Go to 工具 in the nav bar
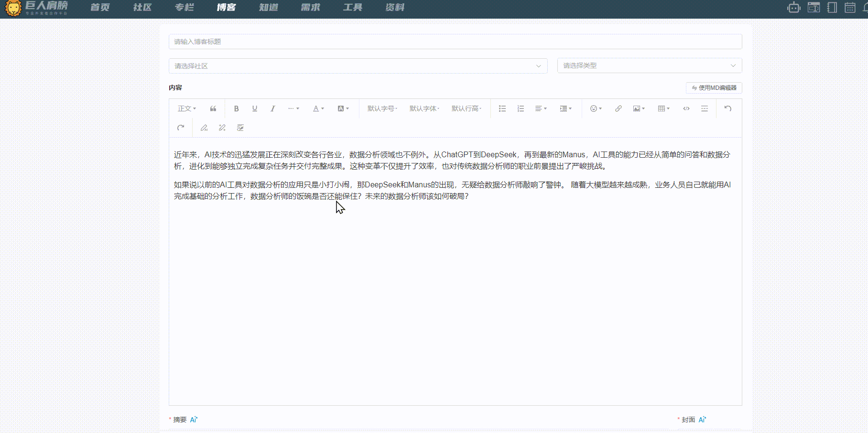 (352, 7)
